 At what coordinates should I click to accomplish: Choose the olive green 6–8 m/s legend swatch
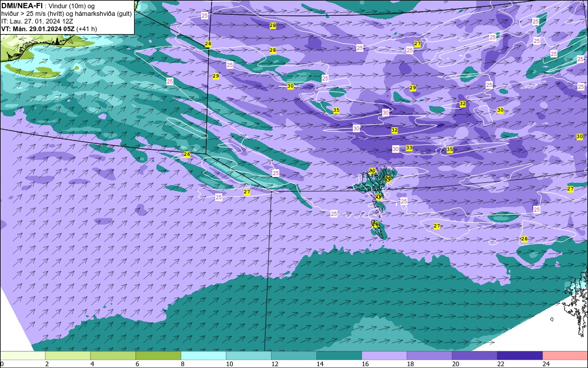point(158,356)
